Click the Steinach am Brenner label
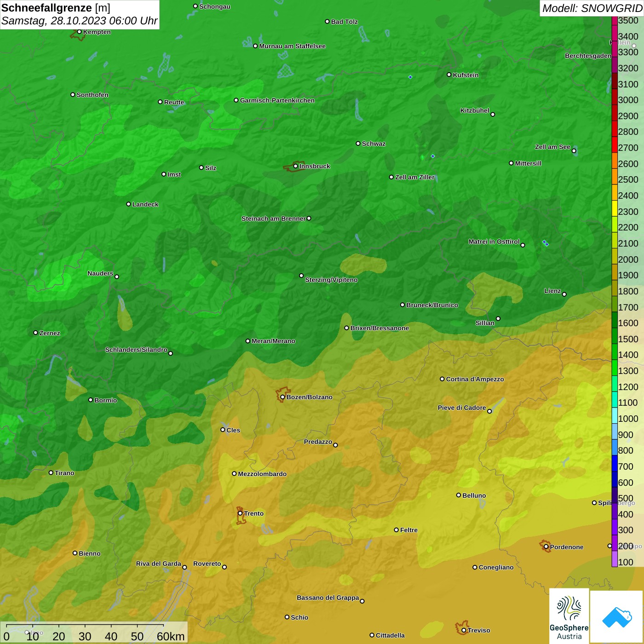Image resolution: width=644 pixels, height=644 pixels. point(274,218)
